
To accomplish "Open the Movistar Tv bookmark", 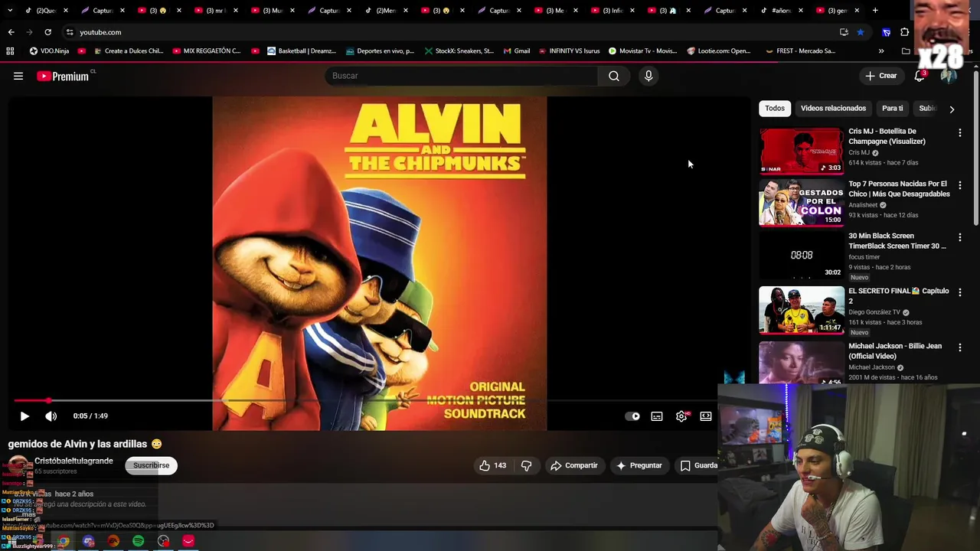I will pos(642,51).
